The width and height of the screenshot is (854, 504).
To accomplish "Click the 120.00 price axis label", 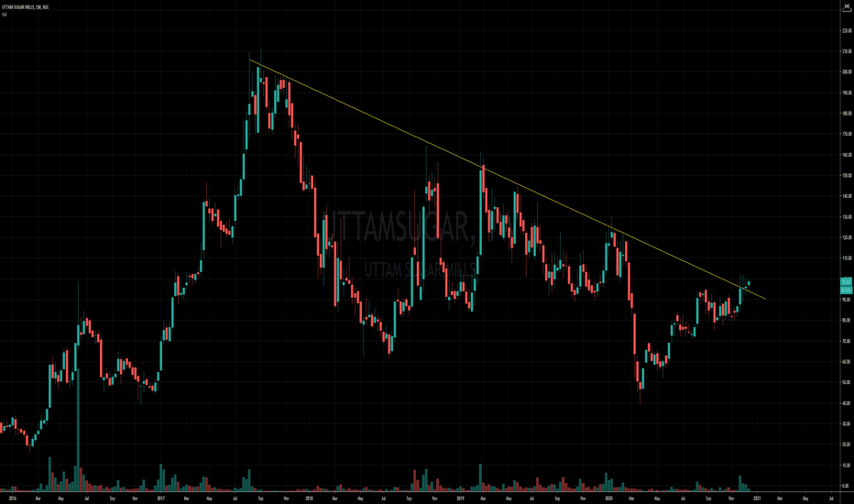I will point(847,237).
